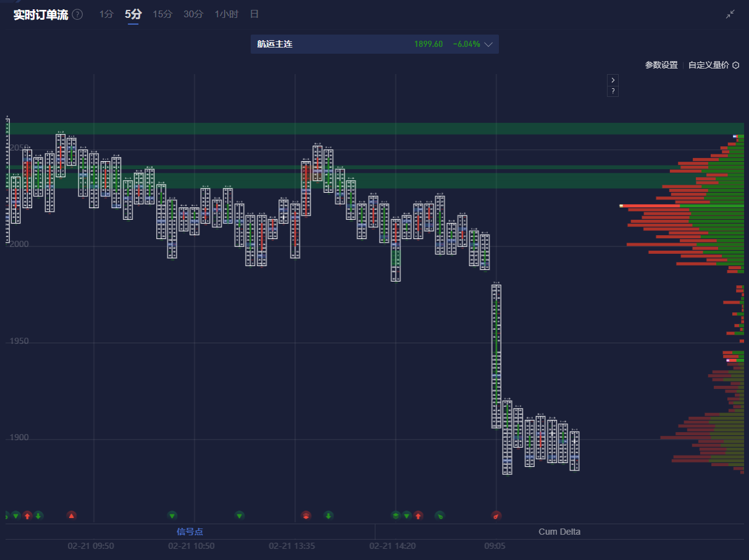Click the 02-21 10:50 time label
The height and width of the screenshot is (560, 749).
coord(191,546)
